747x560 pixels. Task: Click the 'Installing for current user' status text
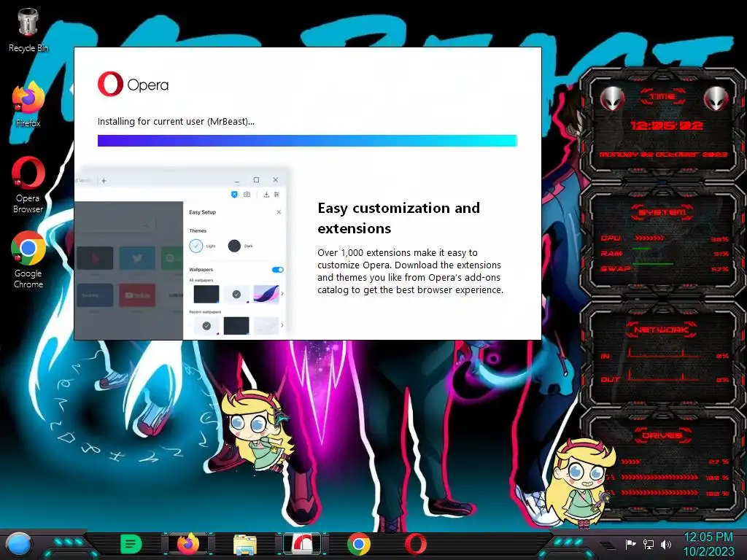point(176,122)
